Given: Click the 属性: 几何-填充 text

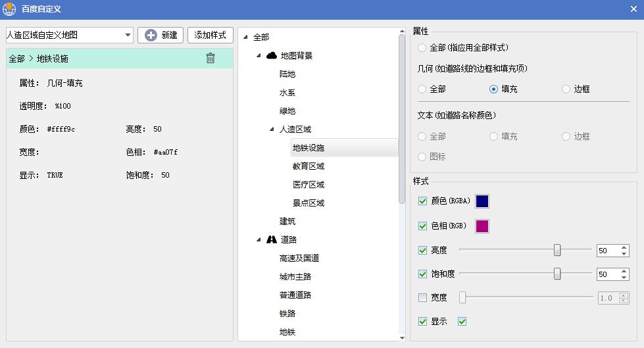Looking at the screenshot, I should point(51,83).
